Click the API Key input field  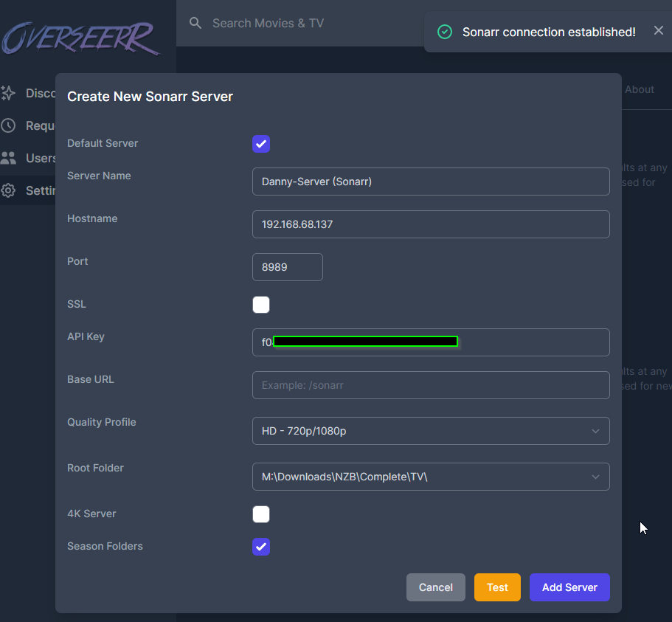tap(431, 342)
